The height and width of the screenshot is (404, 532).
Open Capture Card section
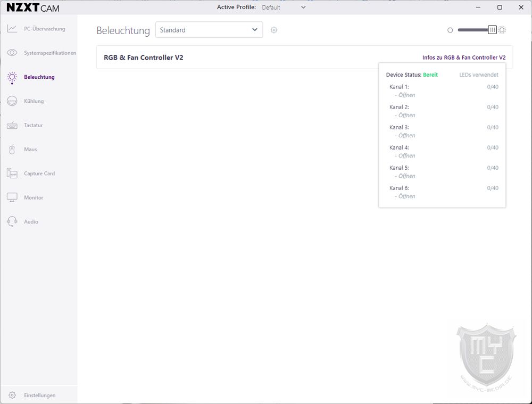tap(39, 174)
